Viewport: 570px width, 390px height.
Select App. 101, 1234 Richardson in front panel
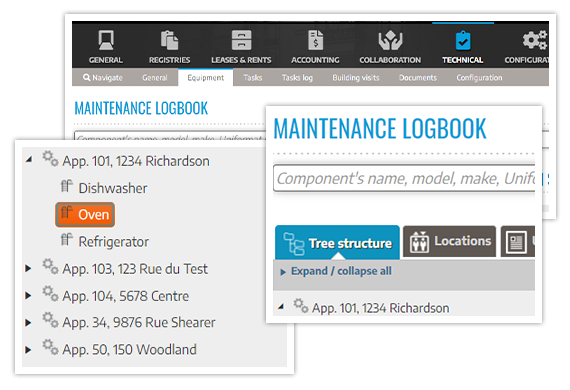click(x=380, y=308)
